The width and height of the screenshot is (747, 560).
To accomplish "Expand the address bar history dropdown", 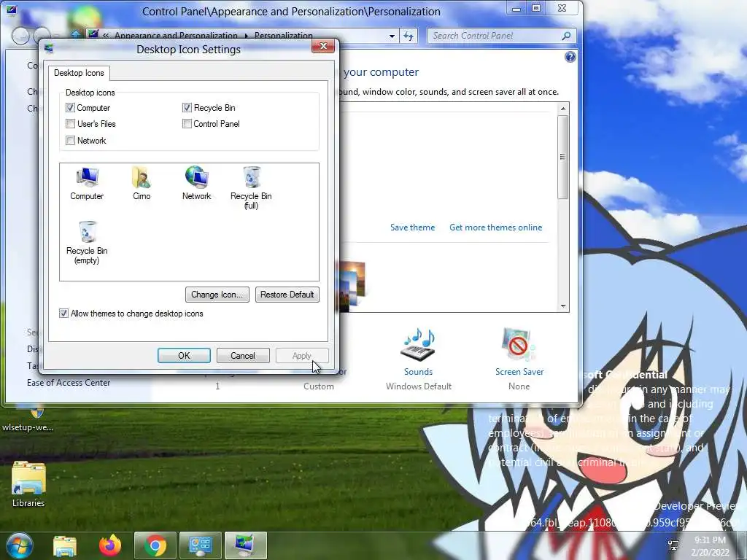I will tap(392, 36).
